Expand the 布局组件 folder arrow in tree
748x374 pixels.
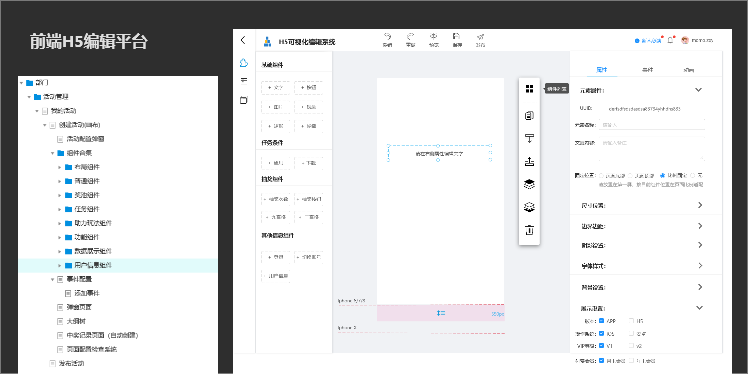tap(60, 167)
